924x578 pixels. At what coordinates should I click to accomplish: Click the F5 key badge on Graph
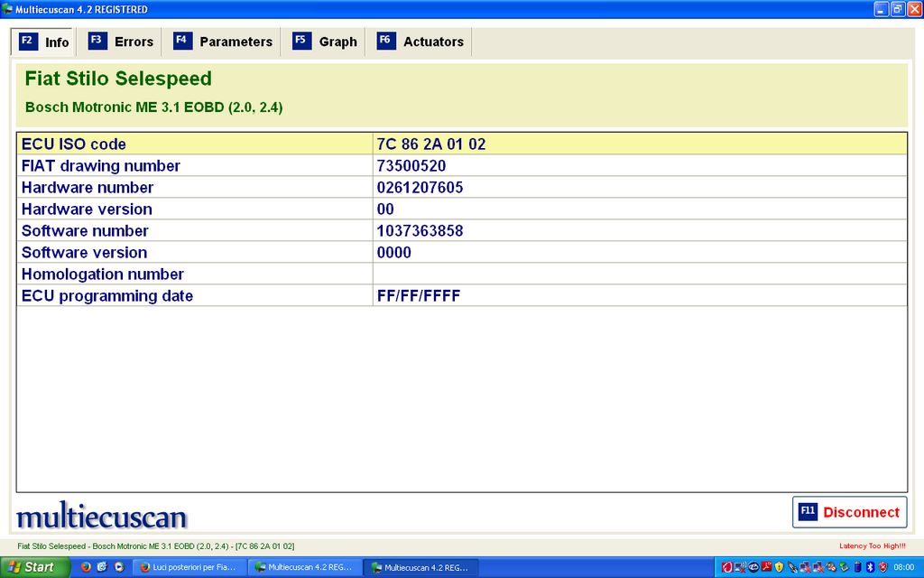click(301, 41)
